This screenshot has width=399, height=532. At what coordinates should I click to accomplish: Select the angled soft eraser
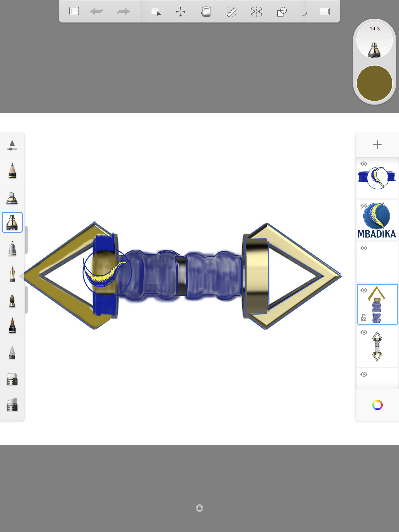[12, 405]
